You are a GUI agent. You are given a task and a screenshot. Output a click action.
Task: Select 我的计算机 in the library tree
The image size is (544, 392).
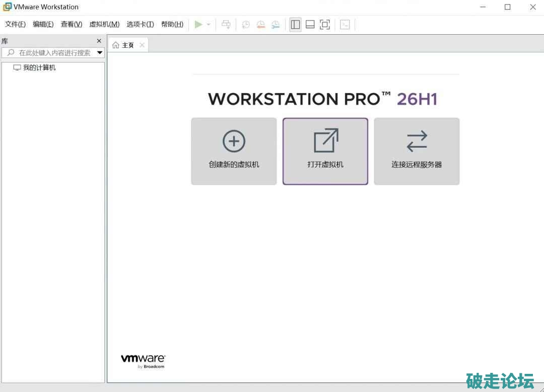coord(34,68)
